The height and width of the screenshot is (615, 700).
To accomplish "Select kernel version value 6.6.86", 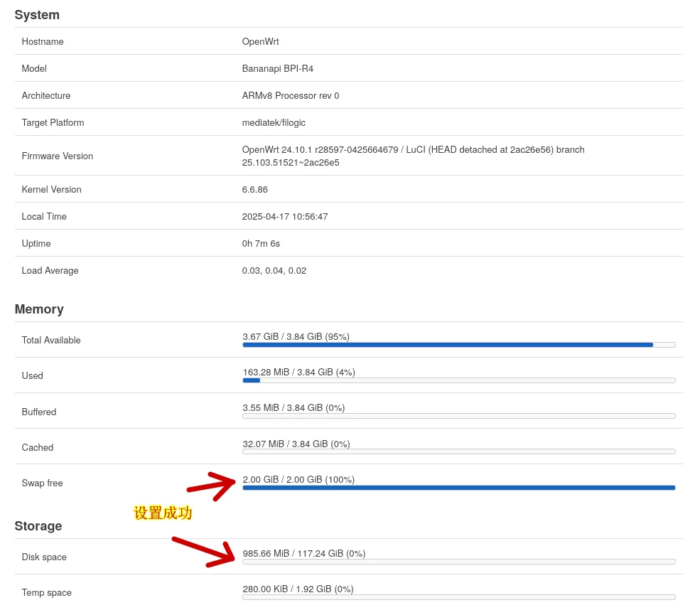I will [255, 189].
